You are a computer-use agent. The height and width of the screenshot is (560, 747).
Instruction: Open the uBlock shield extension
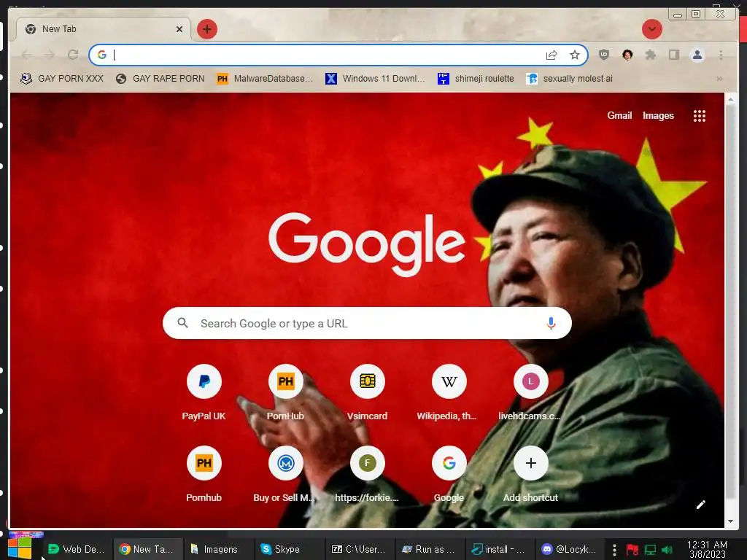point(603,55)
